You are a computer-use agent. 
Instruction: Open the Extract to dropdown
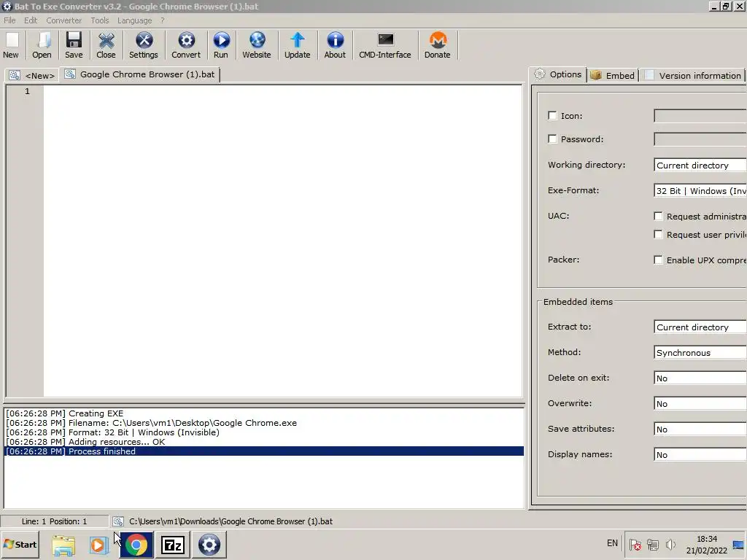tap(700, 327)
